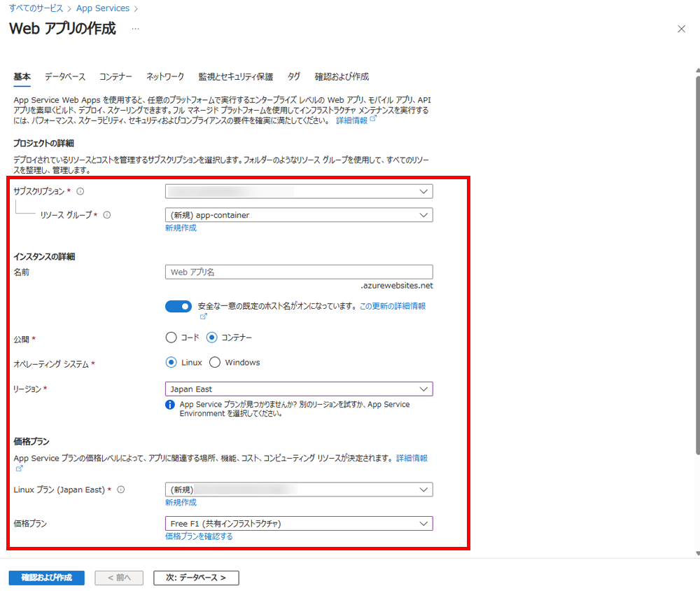Image resolution: width=700 pixels, height=591 pixels.
Task: Open 詳細情報 link in the intro description
Action: [352, 120]
